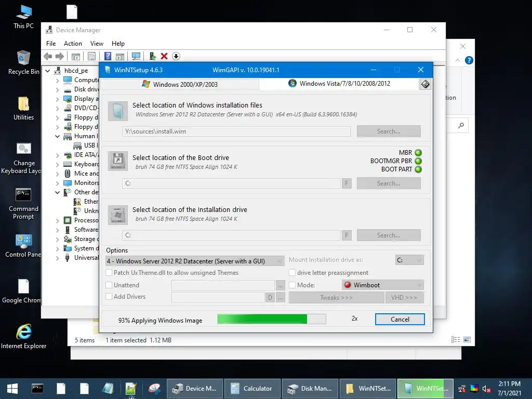Expand the Disk drives tree node
This screenshot has width=532, height=399.
(57, 90)
